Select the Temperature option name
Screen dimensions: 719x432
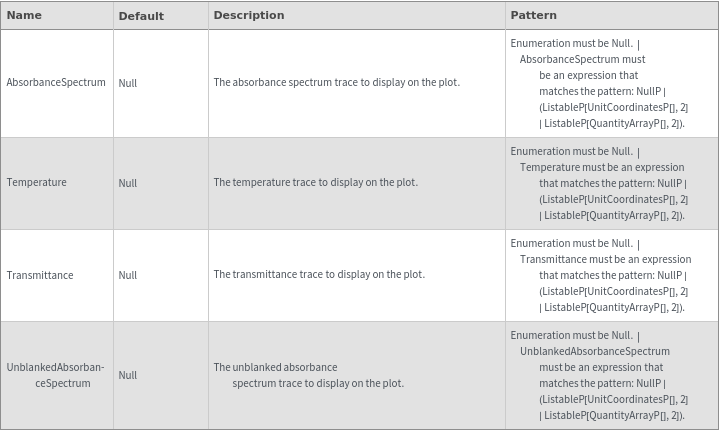[37, 183]
